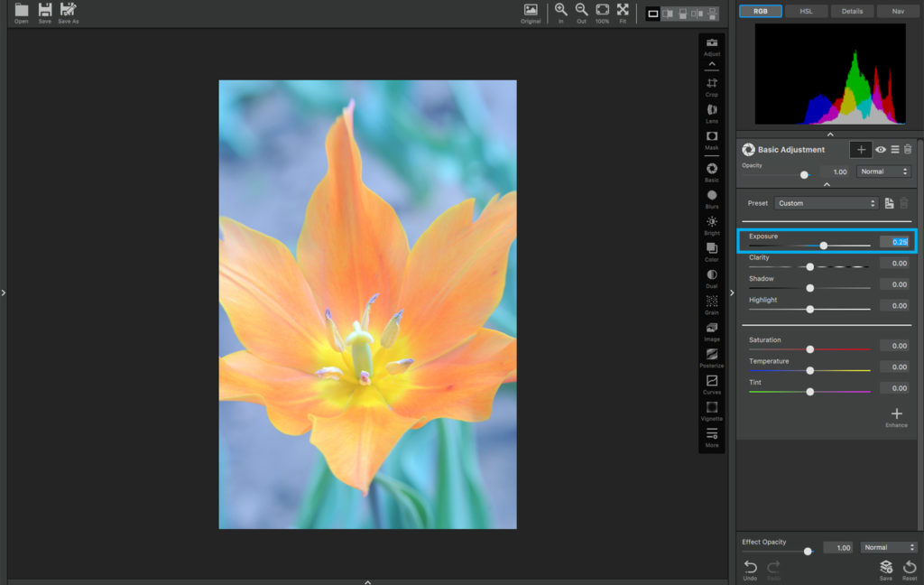Switch to the Nav tab
The height and width of the screenshot is (585, 924).
coord(898,11)
